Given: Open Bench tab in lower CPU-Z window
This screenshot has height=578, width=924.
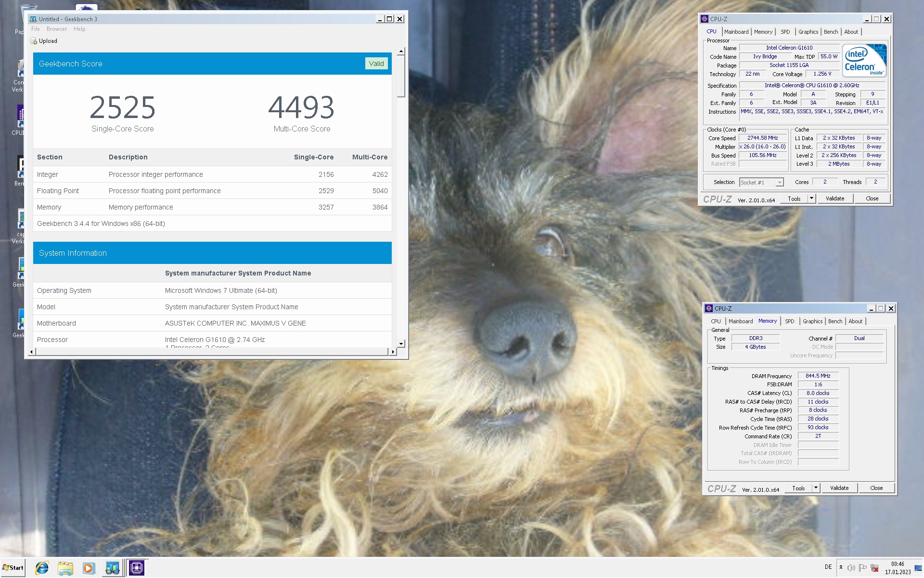Looking at the screenshot, I should point(835,321).
